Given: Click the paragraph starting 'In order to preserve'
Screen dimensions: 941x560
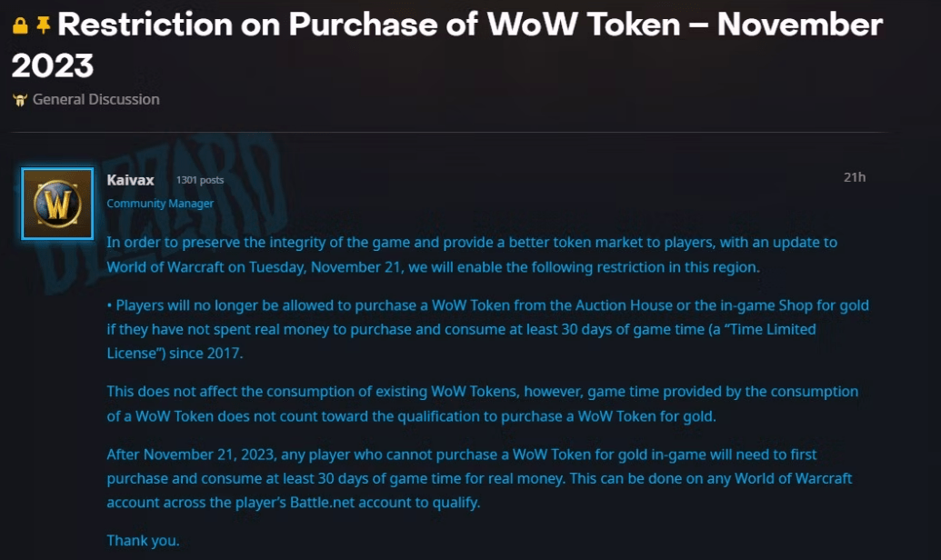Looking at the screenshot, I should (x=471, y=255).
